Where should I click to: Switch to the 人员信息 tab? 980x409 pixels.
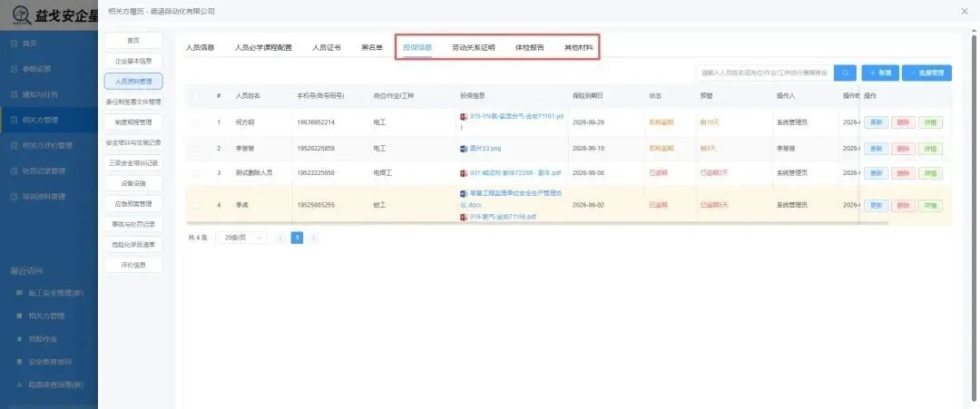click(x=200, y=47)
